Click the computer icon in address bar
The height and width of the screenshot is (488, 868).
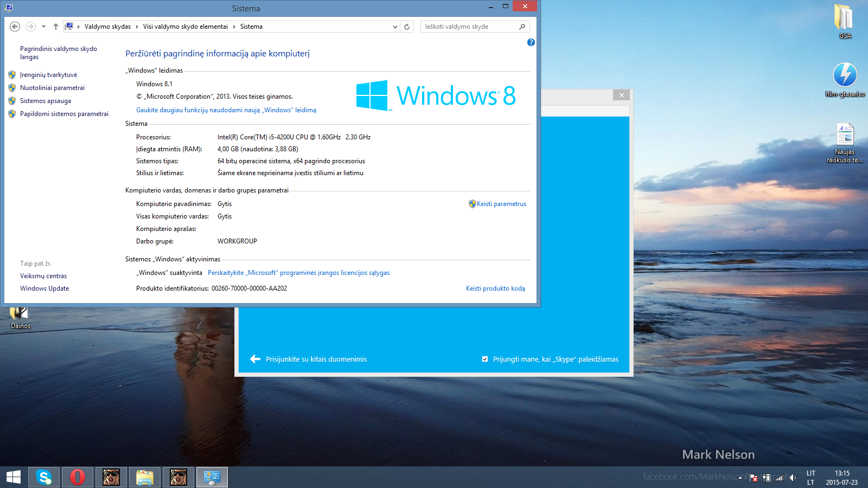point(69,26)
